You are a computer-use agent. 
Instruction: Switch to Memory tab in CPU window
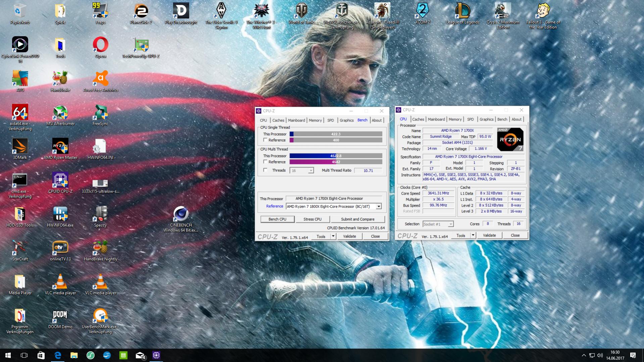pos(455,119)
